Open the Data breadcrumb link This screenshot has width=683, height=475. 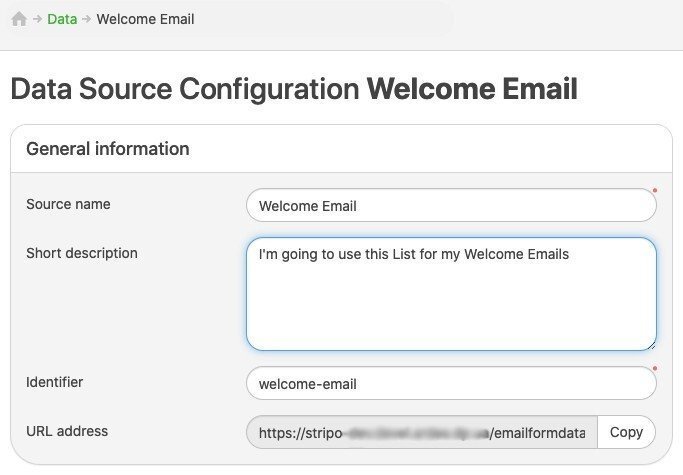[62, 19]
